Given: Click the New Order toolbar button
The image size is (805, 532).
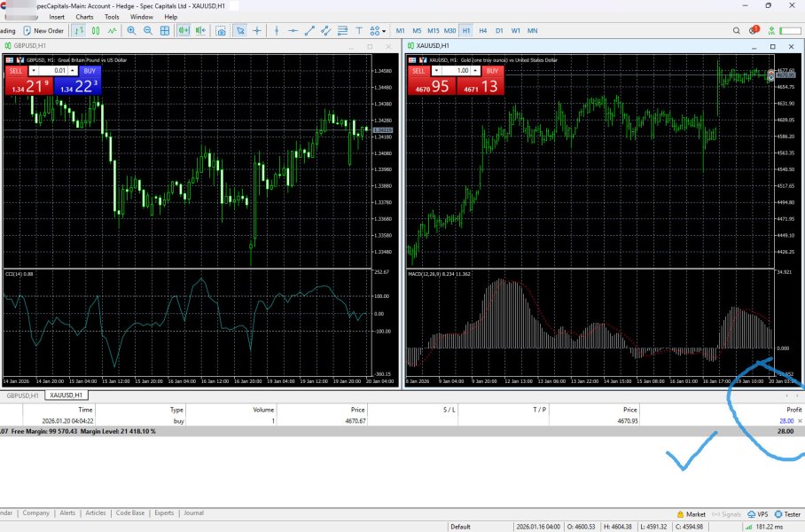Looking at the screenshot, I should pos(43,30).
